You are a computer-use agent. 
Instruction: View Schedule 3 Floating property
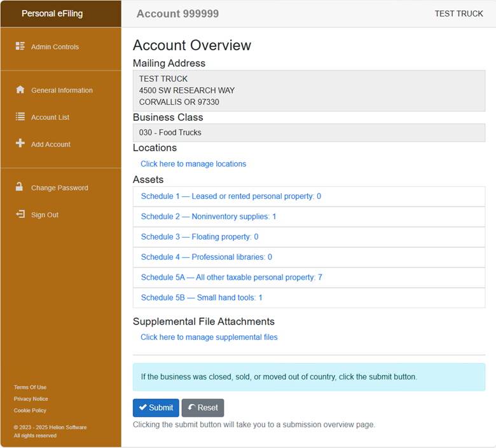(200, 237)
